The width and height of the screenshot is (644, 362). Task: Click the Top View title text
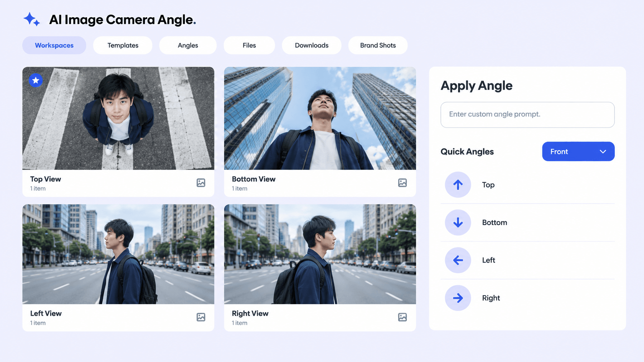coord(46,179)
